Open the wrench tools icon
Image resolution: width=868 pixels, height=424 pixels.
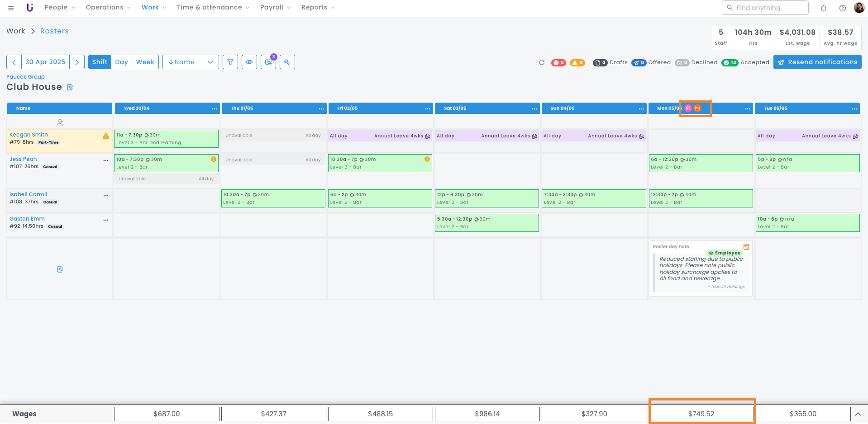pyautogui.click(x=287, y=62)
